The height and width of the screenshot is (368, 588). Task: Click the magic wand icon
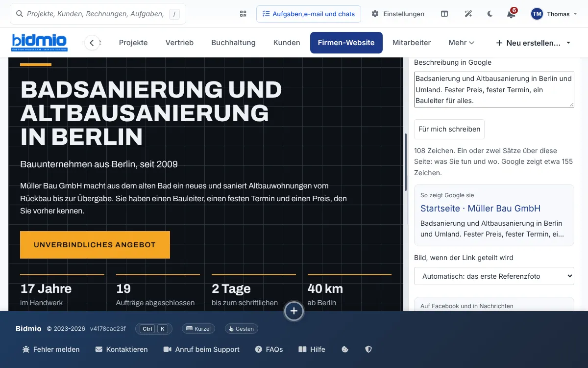point(468,14)
